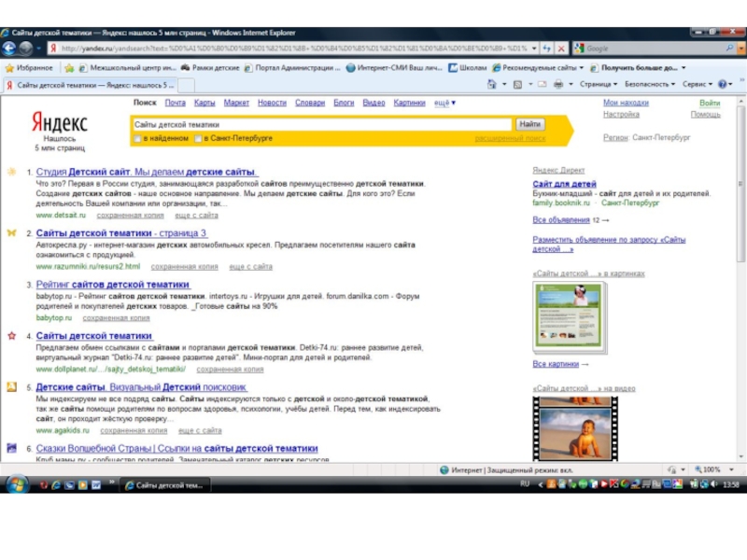This screenshot has height=560, width=747.
Task: Click the Найти search button
Action: 529,124
